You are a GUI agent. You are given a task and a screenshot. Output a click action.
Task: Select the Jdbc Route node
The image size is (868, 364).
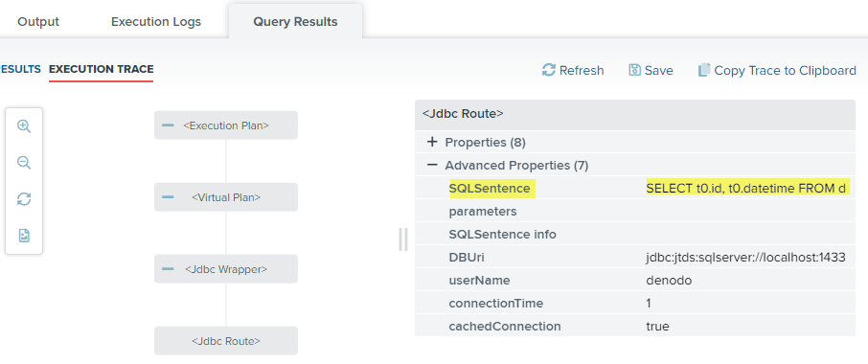tap(226, 341)
